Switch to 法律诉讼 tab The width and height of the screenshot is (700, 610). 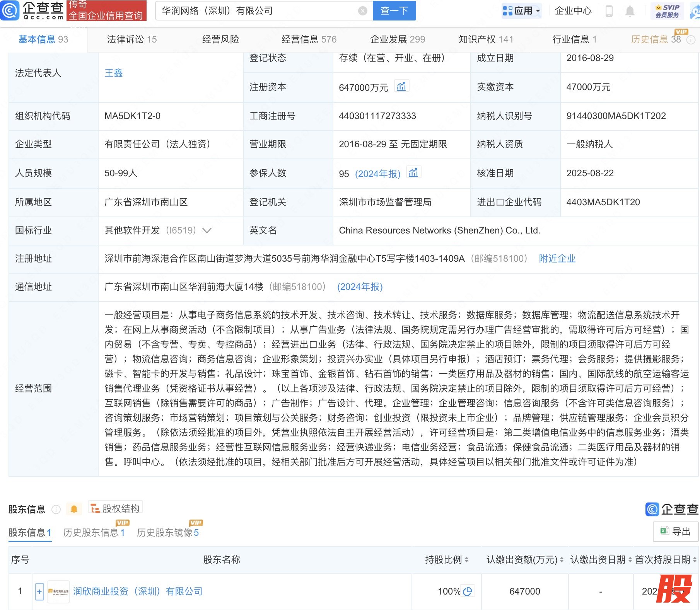tap(131, 39)
